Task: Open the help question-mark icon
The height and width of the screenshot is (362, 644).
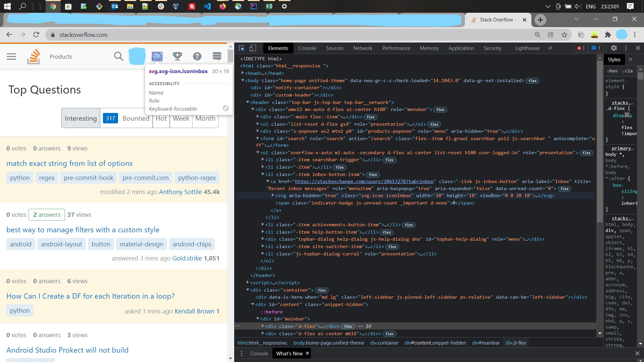Action: 197,56
